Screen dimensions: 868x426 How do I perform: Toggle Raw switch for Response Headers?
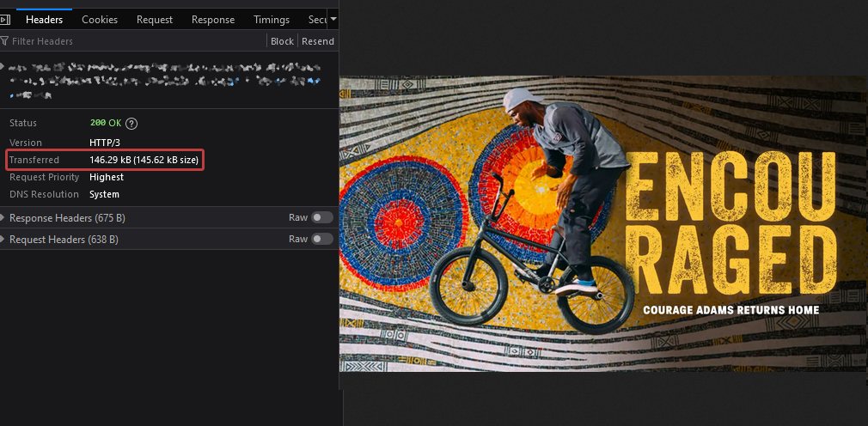322,217
